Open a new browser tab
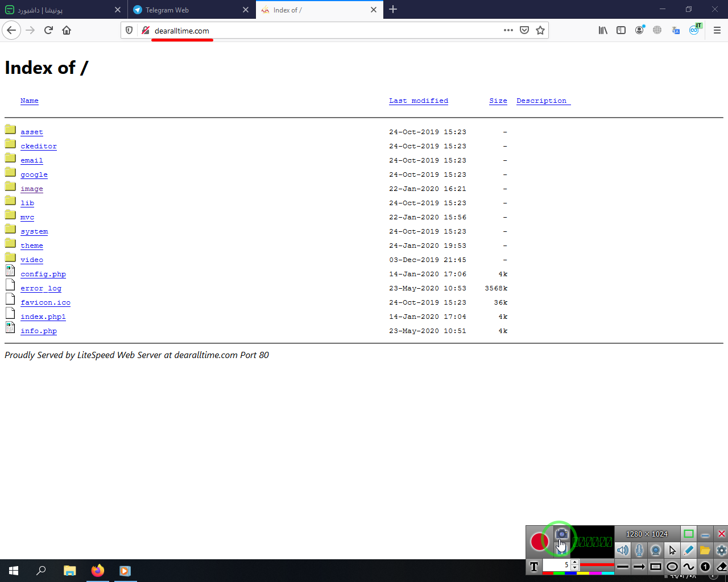The image size is (728, 582). (x=393, y=10)
